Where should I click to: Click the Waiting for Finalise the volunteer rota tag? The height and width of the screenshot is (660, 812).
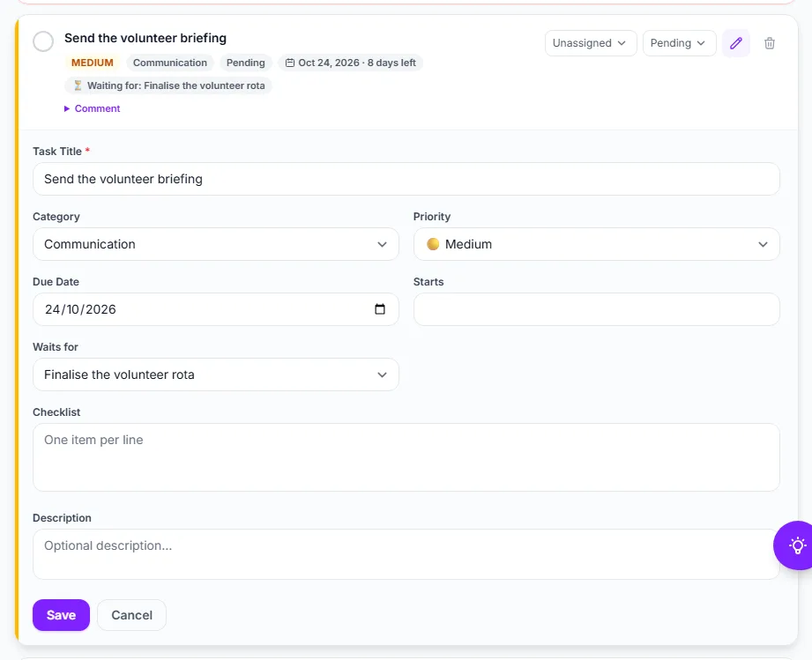click(168, 85)
